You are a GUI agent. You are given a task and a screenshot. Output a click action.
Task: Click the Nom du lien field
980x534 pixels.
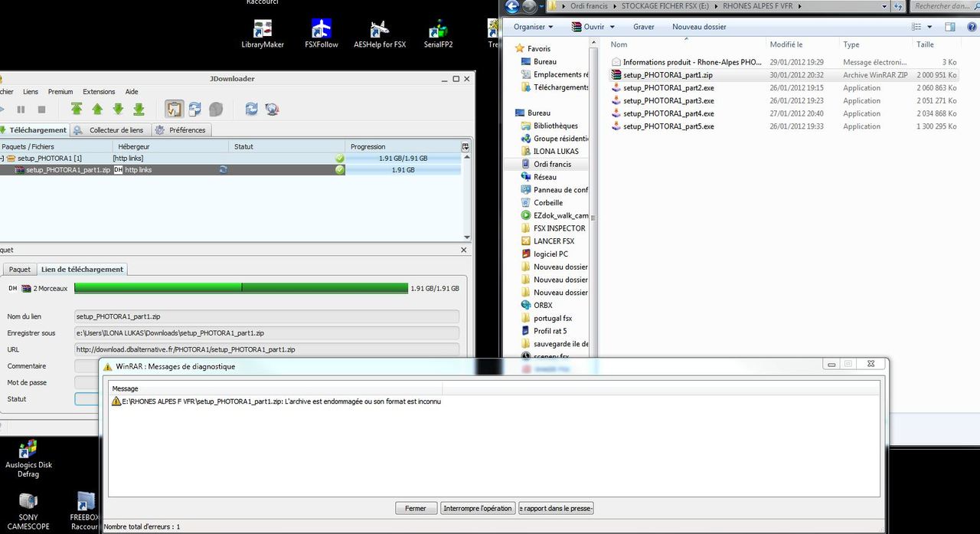pos(267,316)
